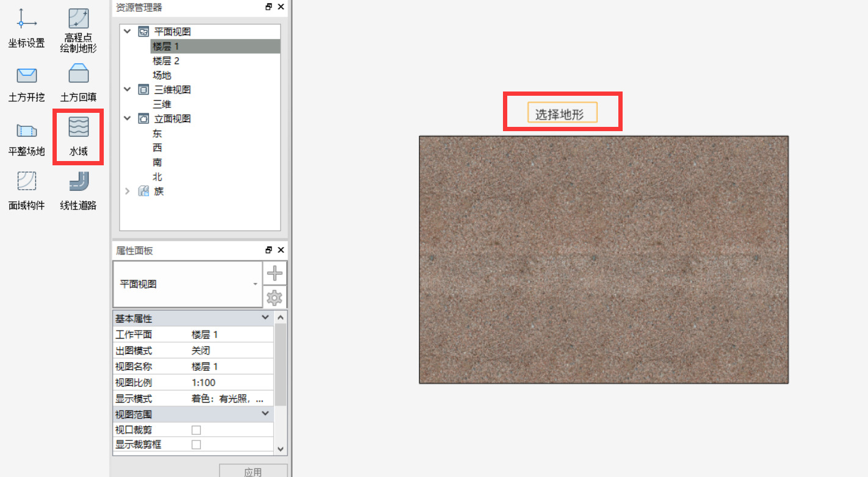Collapse the 视图范围 section
The height and width of the screenshot is (477, 868).
point(265,414)
